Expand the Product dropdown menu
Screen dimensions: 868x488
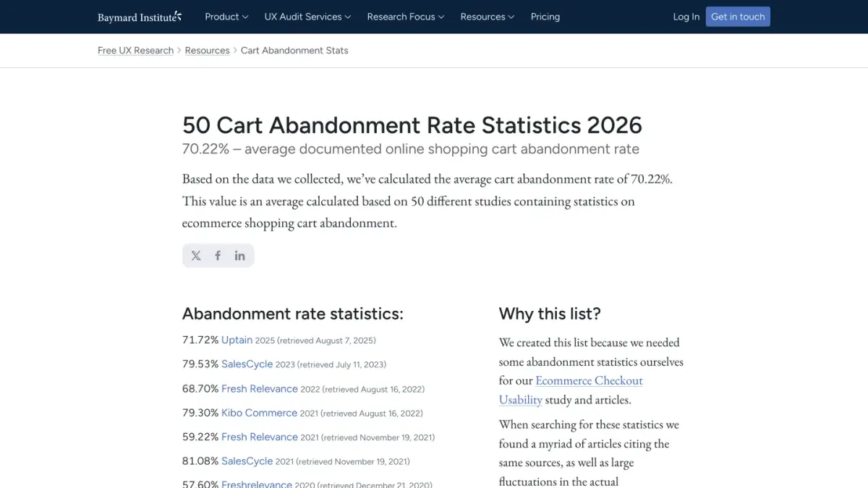226,17
